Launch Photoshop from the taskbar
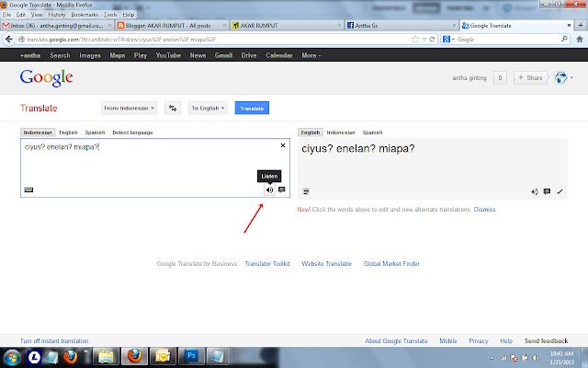This screenshot has height=368, width=588. click(x=191, y=356)
